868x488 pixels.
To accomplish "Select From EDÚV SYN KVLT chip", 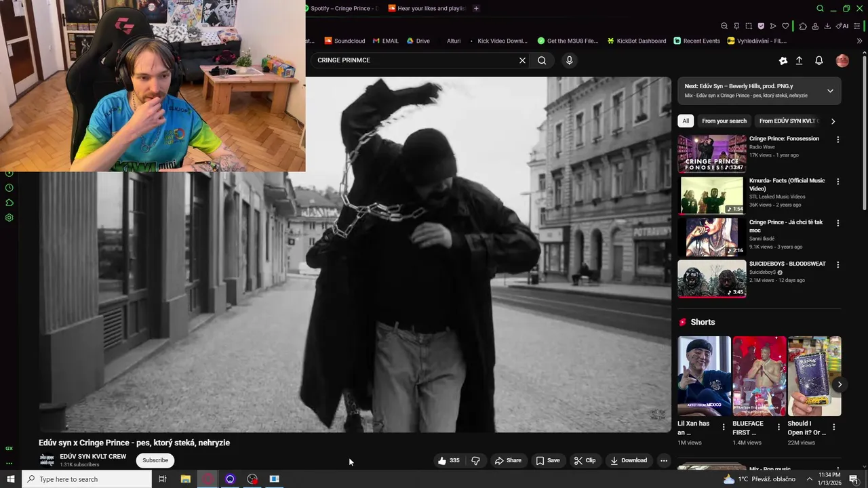I will tap(787, 121).
